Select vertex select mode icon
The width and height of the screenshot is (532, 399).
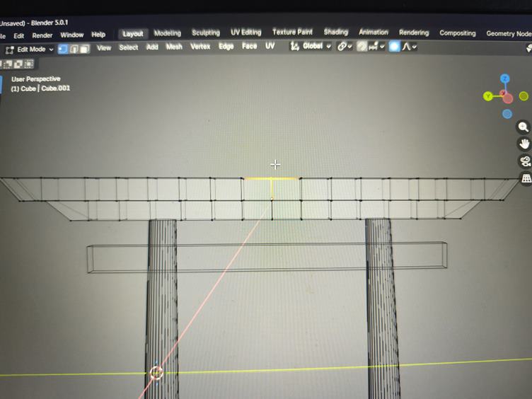62,49
